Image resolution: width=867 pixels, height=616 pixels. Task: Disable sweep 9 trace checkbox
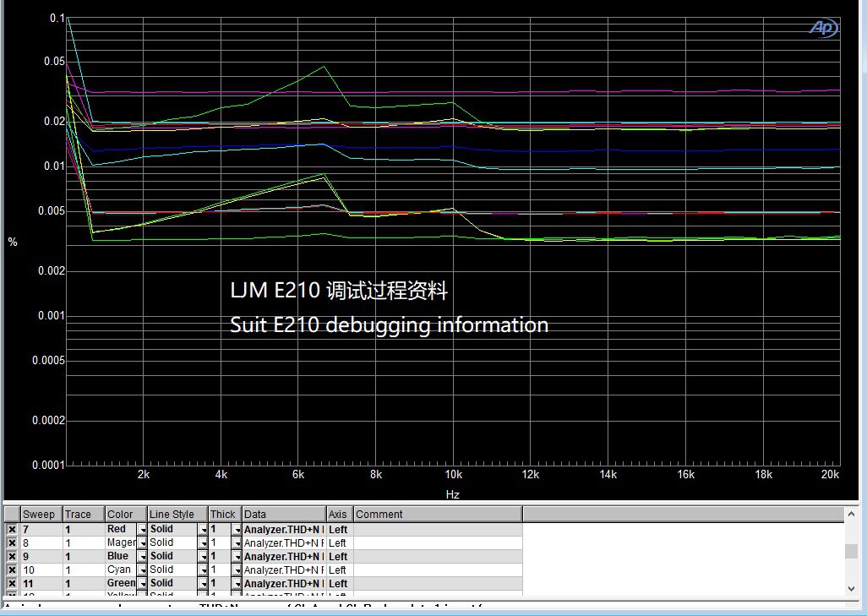click(x=12, y=556)
